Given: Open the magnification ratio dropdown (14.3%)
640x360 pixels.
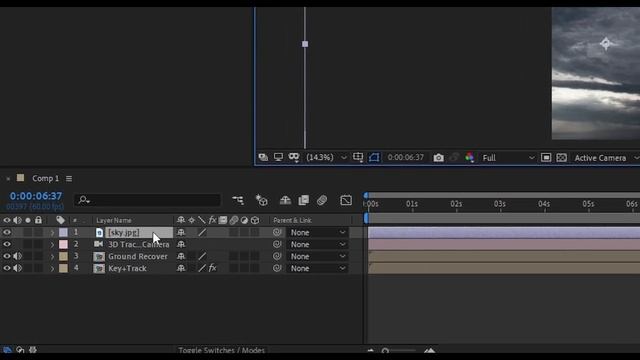Looking at the screenshot, I should pos(327,158).
